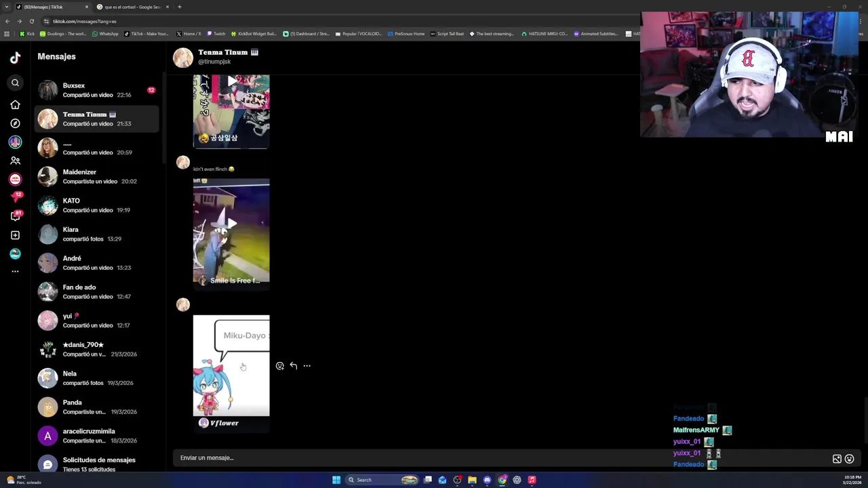
Task: Open the emoji picker in message box
Action: 849,459
